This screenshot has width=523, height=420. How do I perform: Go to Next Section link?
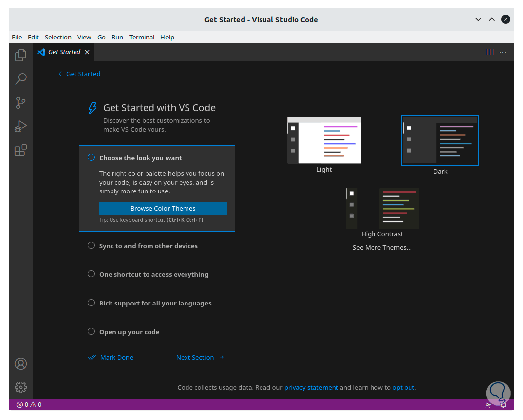click(195, 358)
